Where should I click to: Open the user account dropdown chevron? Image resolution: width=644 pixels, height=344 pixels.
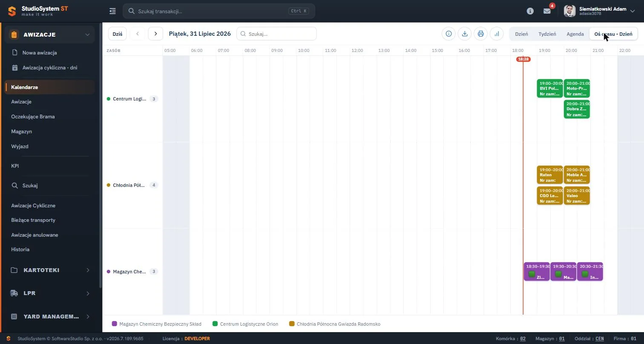click(632, 11)
